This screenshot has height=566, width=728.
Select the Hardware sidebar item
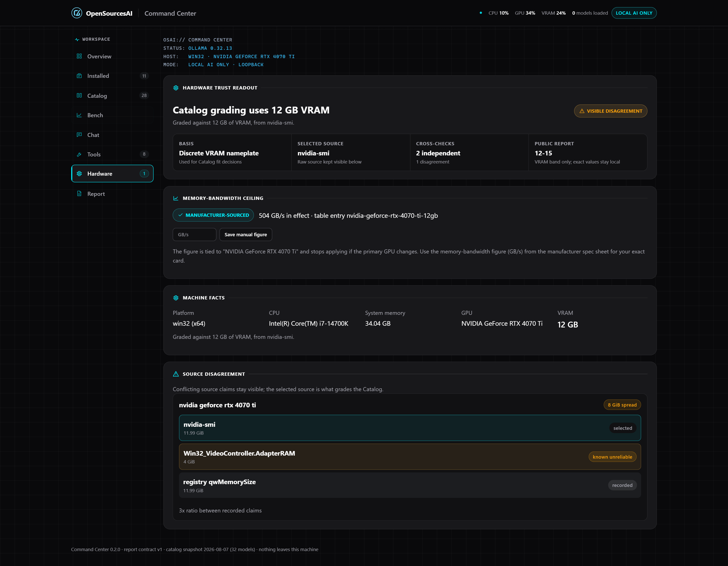tap(112, 174)
